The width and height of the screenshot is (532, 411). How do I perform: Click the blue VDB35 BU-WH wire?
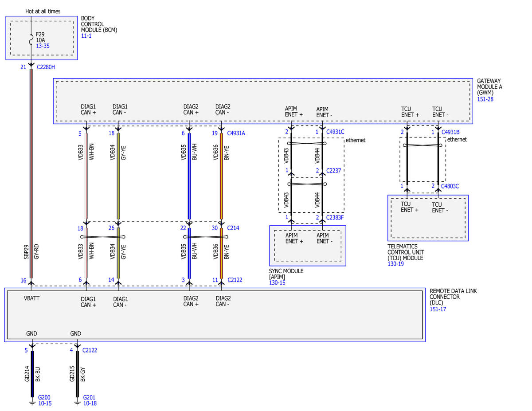click(x=189, y=177)
